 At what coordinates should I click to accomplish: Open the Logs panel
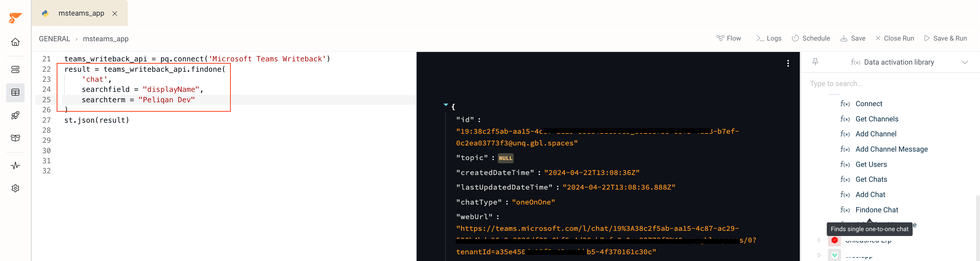769,39
